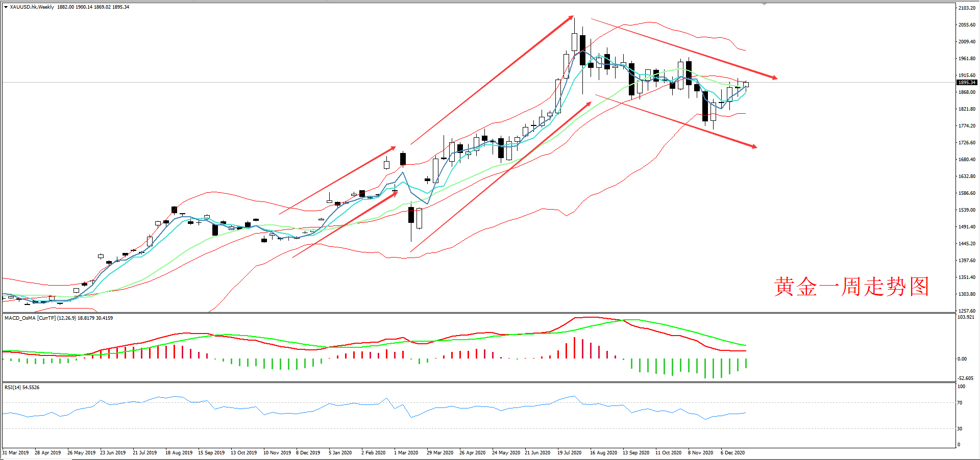980x460 pixels.
Task: Click the red 黄金一周走势图 text annotation
Action: coord(851,287)
